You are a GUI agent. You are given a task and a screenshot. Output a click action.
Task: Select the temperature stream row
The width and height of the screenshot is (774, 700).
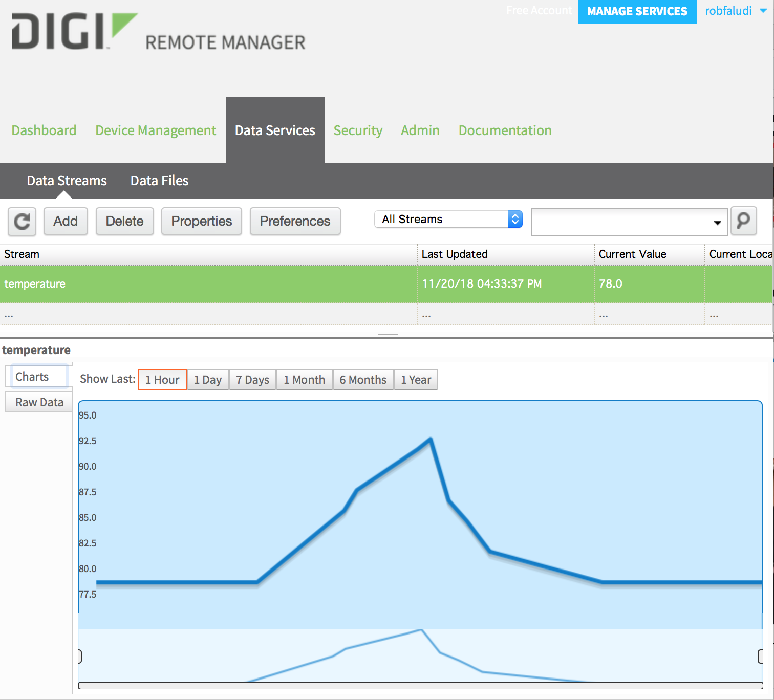386,284
